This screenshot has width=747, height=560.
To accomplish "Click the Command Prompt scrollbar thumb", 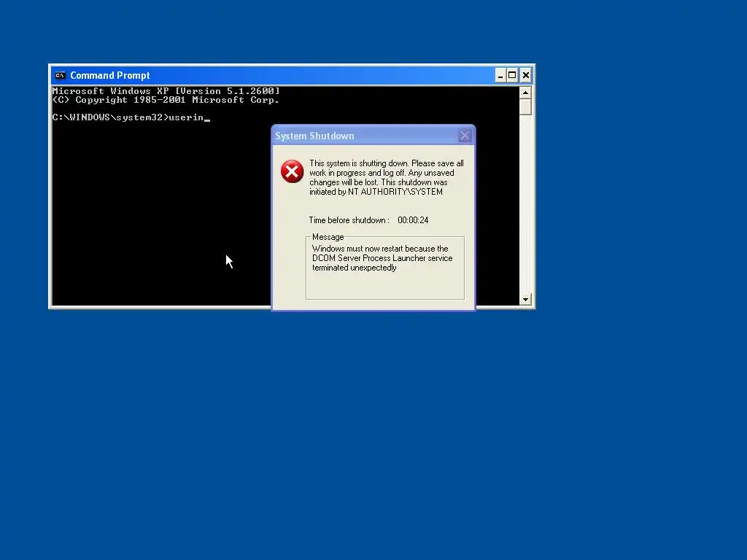I will [525, 106].
